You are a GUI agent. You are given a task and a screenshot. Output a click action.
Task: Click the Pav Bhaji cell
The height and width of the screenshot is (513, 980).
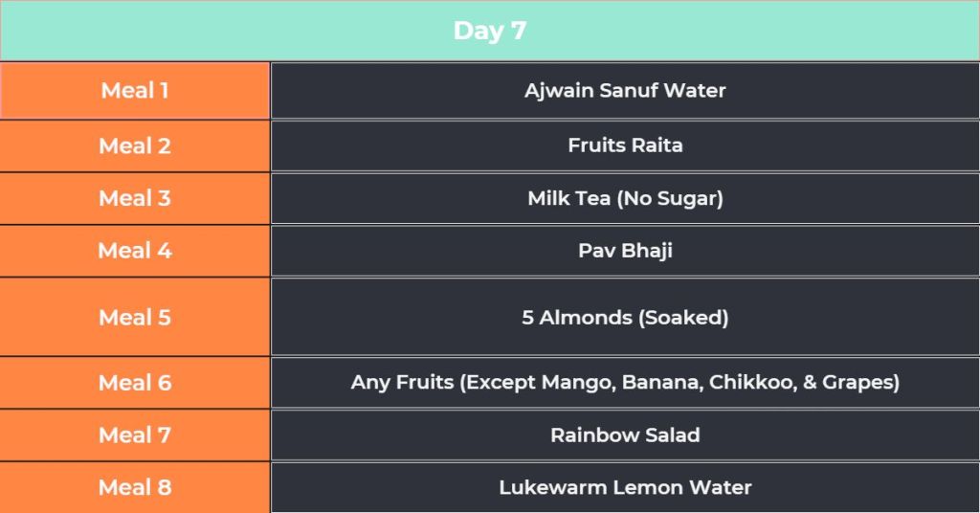(x=625, y=251)
